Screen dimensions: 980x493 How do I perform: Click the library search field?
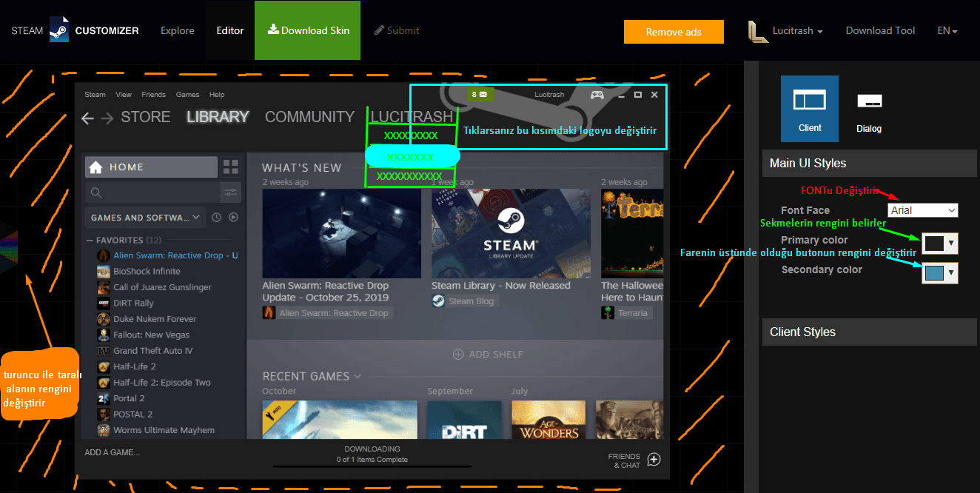point(152,192)
